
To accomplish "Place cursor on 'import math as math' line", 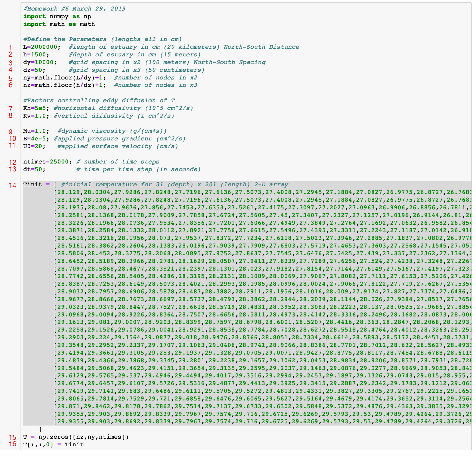I will click(59, 24).
